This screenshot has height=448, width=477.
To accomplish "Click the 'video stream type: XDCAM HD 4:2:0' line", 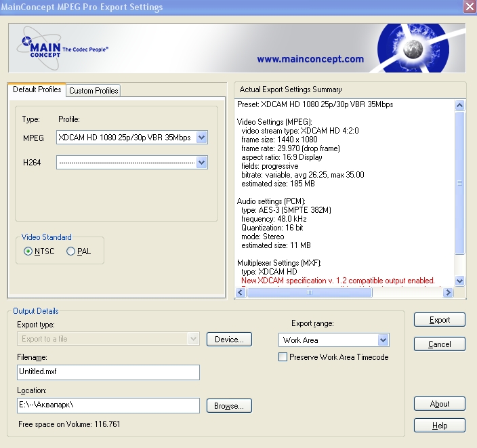I will point(300,131).
